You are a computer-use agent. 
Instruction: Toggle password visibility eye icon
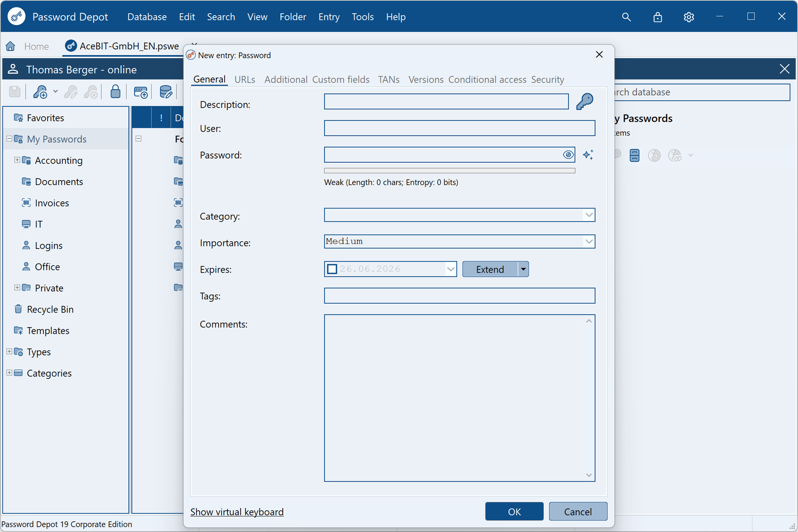pos(568,155)
